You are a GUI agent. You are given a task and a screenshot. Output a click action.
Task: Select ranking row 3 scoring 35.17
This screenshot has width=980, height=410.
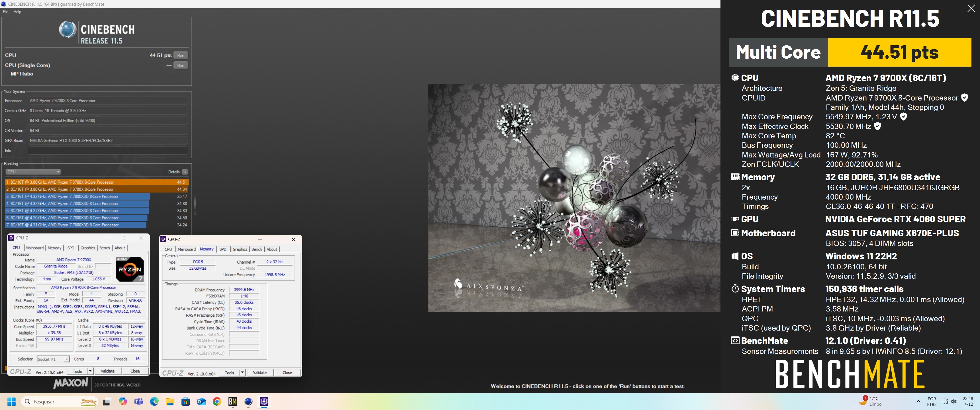pyautogui.click(x=97, y=197)
